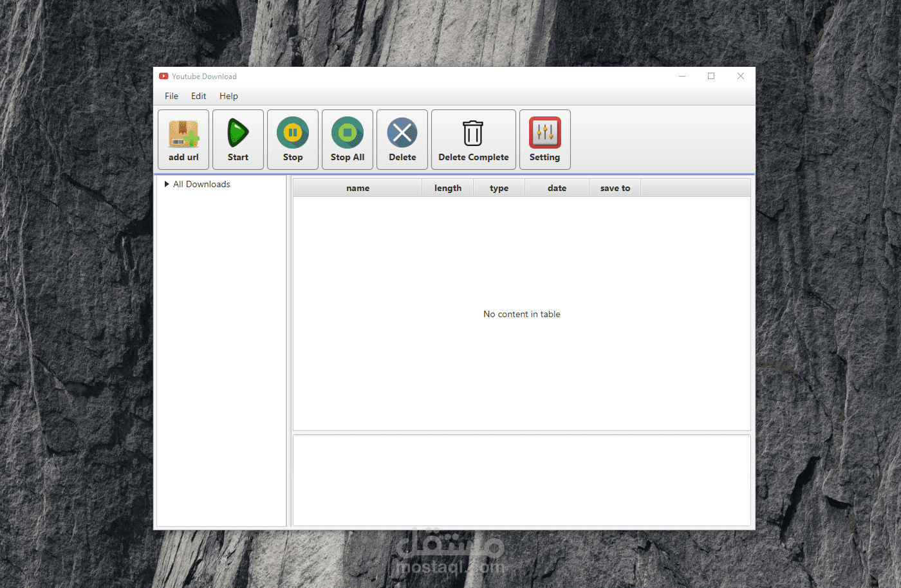Click the 'No content in table' text
The image size is (901, 588).
[522, 314]
